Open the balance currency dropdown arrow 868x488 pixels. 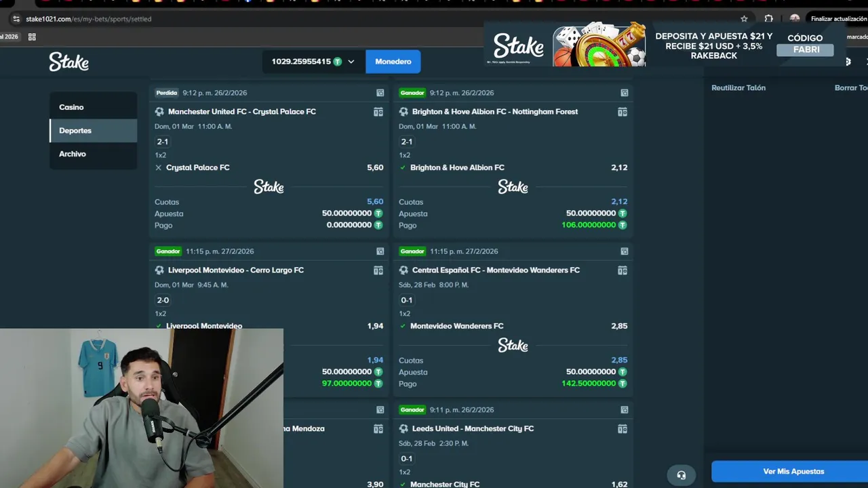351,62
